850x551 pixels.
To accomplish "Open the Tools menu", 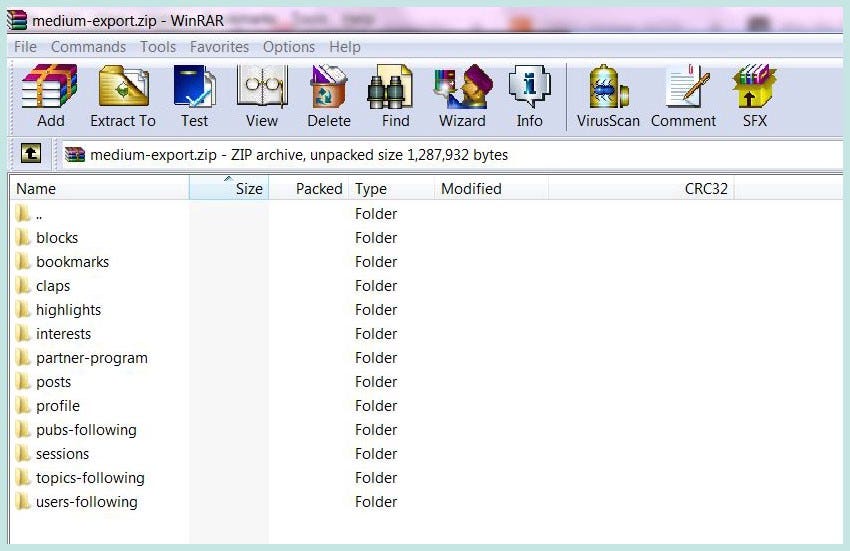I will tap(158, 47).
